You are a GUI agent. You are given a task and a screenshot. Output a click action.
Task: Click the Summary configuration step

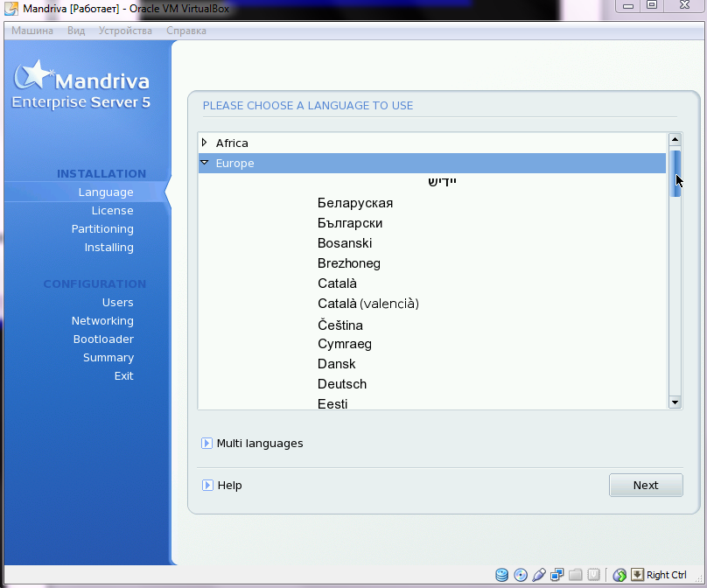[x=108, y=358]
